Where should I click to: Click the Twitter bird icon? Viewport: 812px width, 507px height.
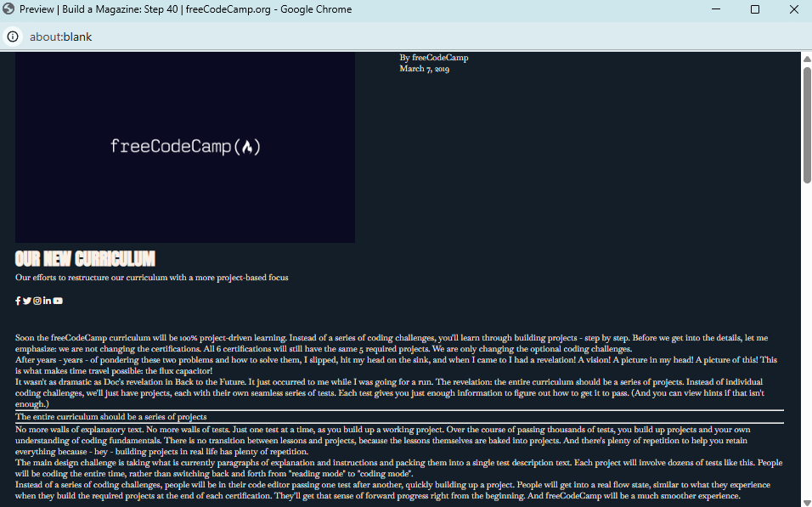pyautogui.click(x=27, y=301)
